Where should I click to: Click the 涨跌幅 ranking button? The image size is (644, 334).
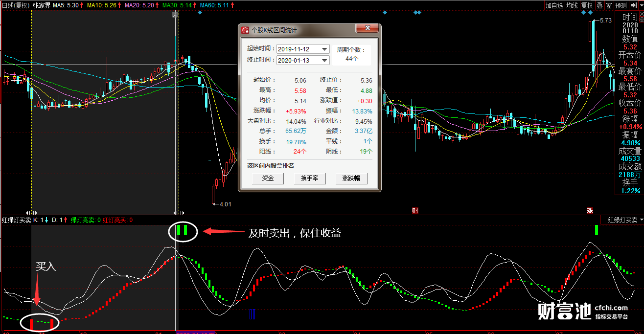coord(351,178)
